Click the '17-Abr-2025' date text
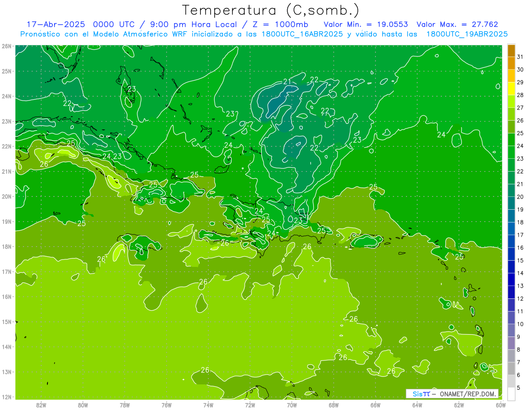This screenshot has height=411, width=532. pos(57,24)
